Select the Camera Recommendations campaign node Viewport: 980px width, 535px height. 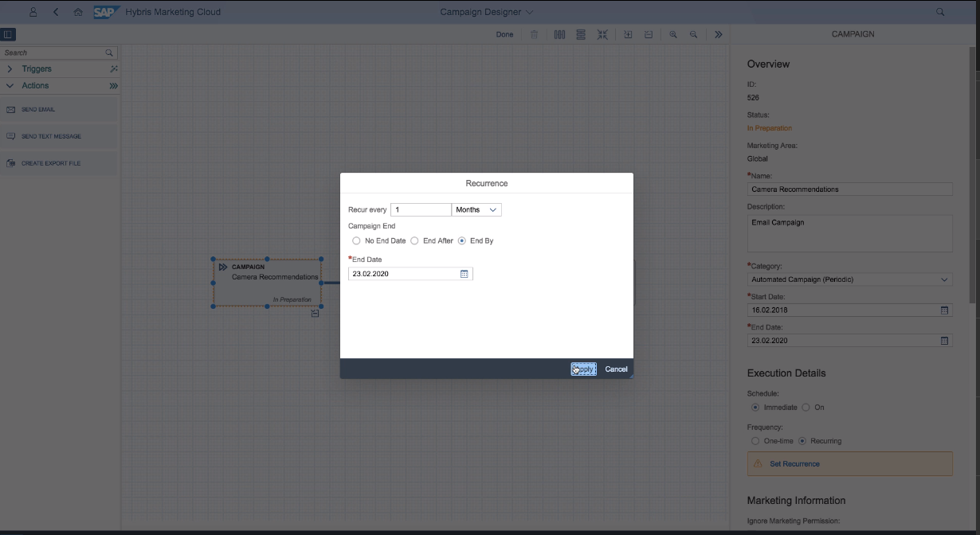[x=267, y=283]
